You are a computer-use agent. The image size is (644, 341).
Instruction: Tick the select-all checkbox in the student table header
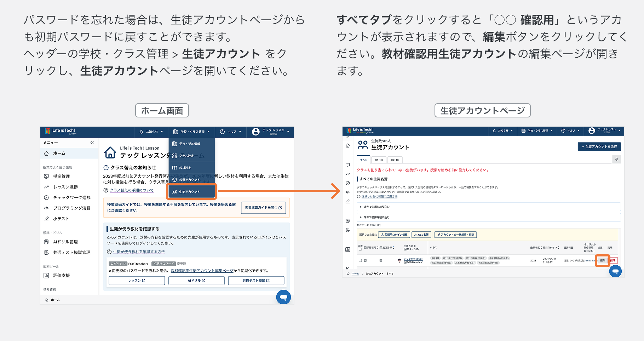point(360,249)
